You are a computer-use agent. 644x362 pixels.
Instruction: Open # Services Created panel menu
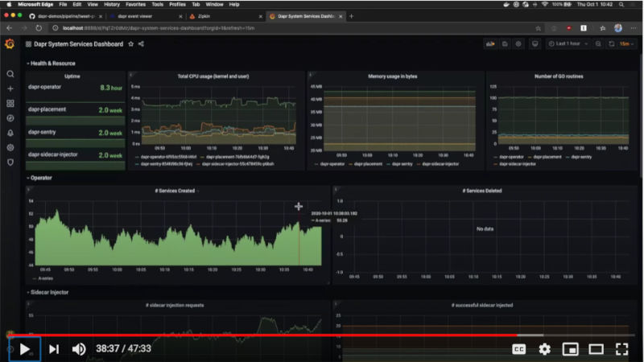[175, 191]
